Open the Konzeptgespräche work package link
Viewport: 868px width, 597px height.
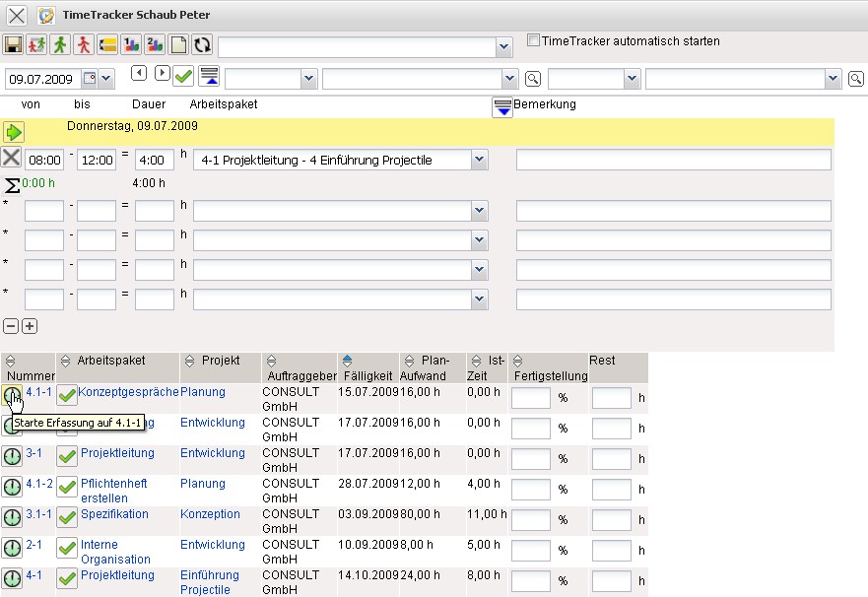128,392
